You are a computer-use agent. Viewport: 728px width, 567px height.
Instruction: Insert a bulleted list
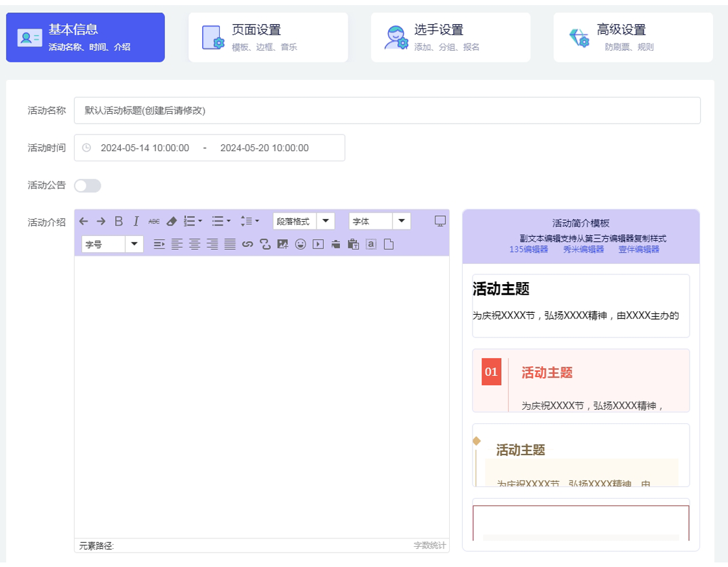[x=218, y=222]
